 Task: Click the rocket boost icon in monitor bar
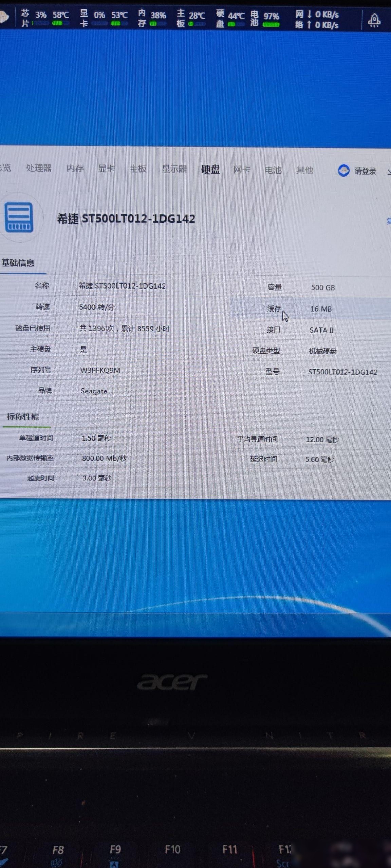pyautogui.click(x=374, y=20)
